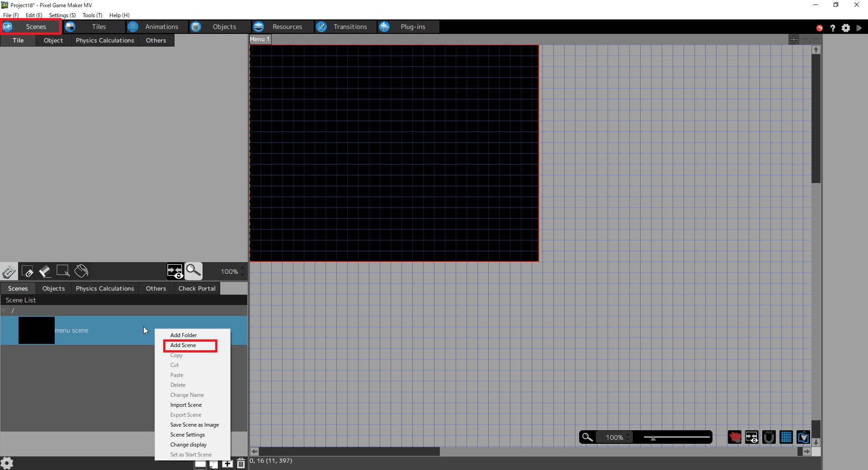Select Import Scene in context menu

point(193,405)
